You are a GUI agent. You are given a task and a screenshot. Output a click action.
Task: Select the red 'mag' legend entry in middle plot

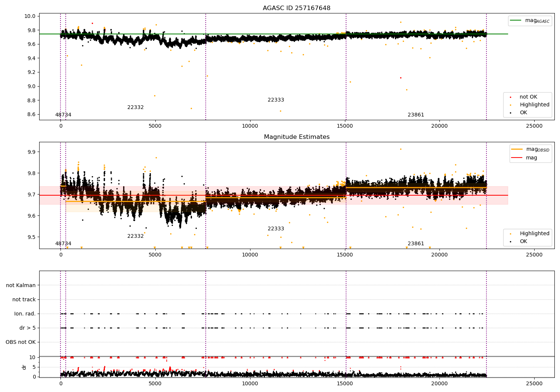[524, 158]
